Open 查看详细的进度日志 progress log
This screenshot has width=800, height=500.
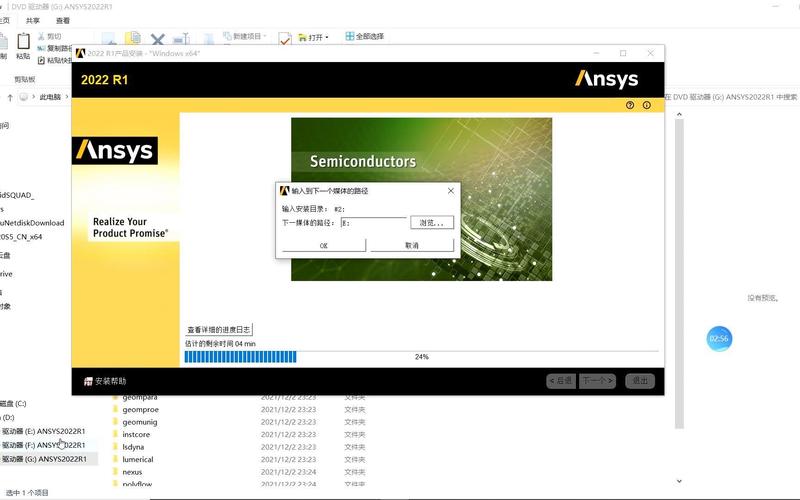219,330
